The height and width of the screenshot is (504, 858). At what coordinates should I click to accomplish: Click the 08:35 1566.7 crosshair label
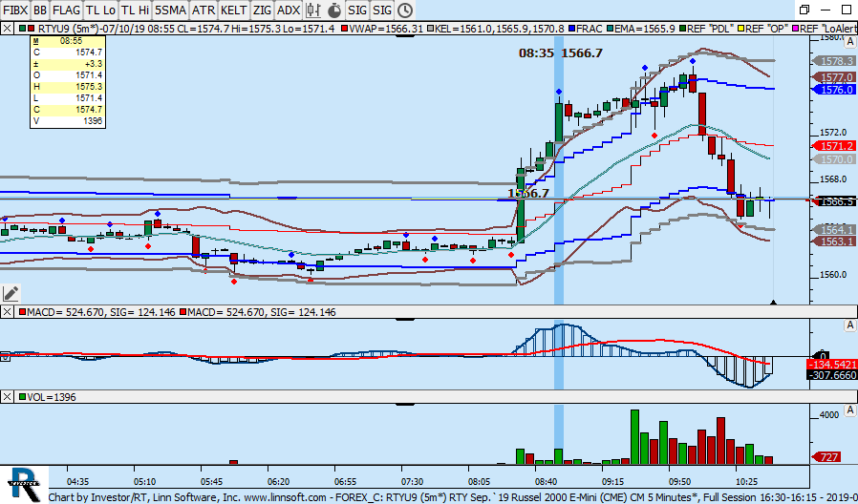pyautogui.click(x=560, y=53)
